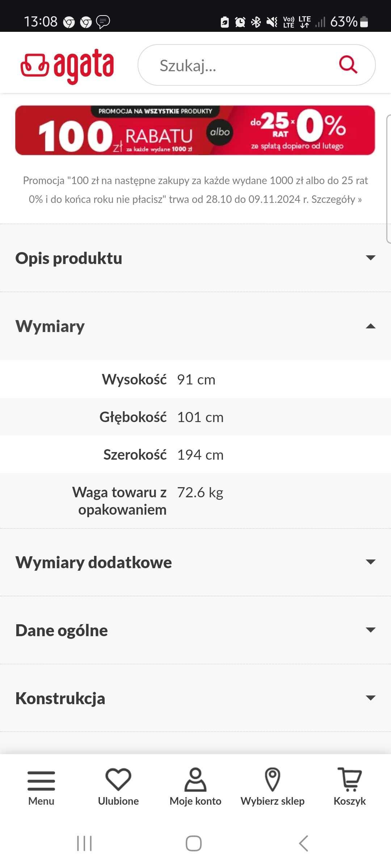Expand the Opis produktu section
This screenshot has width=391, height=868.
(x=195, y=258)
